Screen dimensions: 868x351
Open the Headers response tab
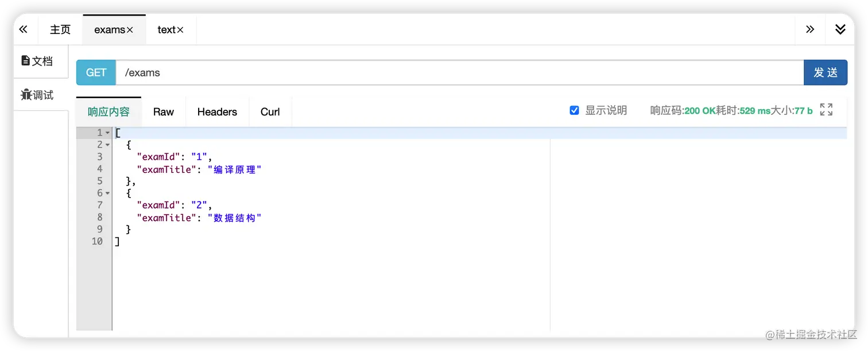click(x=217, y=112)
